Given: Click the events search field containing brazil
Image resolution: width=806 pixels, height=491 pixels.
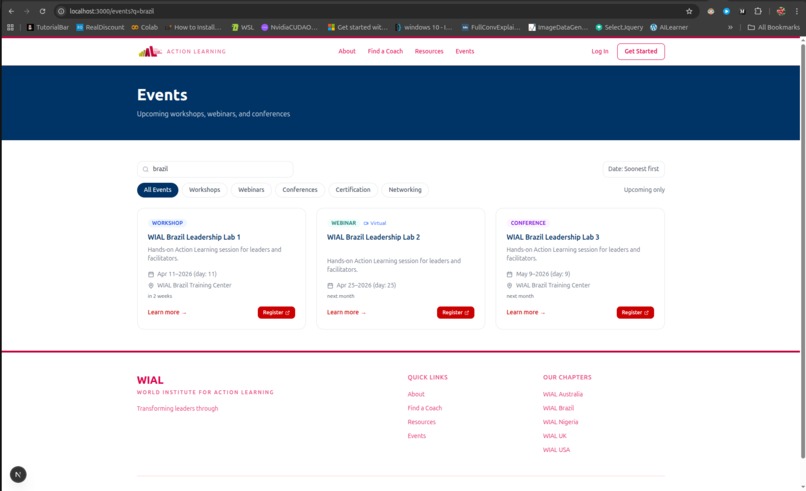Looking at the screenshot, I should [x=215, y=169].
